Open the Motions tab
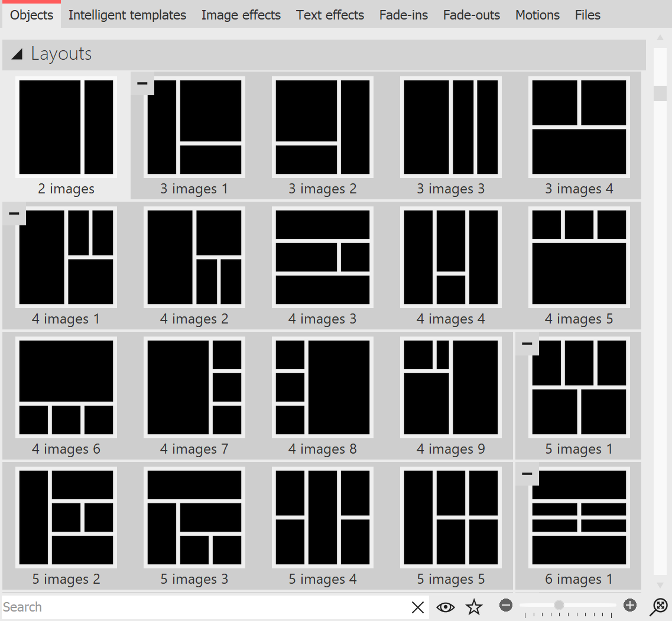 click(x=537, y=15)
